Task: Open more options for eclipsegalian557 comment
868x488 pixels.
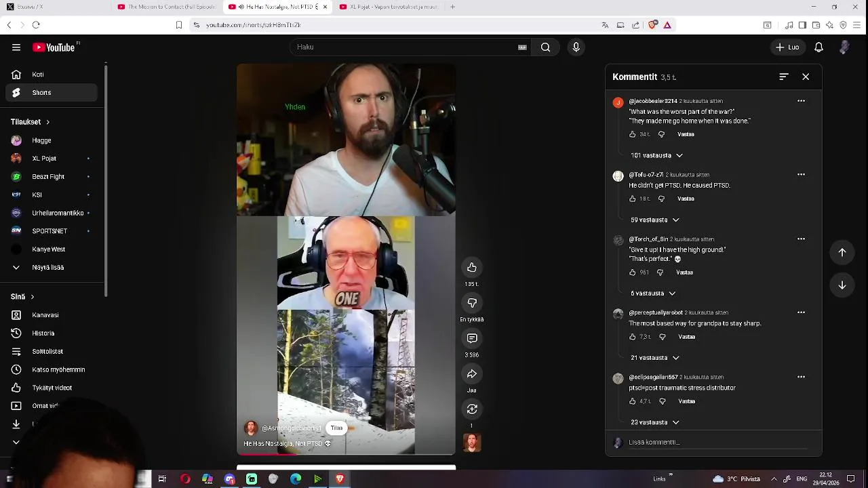Action: tap(801, 377)
